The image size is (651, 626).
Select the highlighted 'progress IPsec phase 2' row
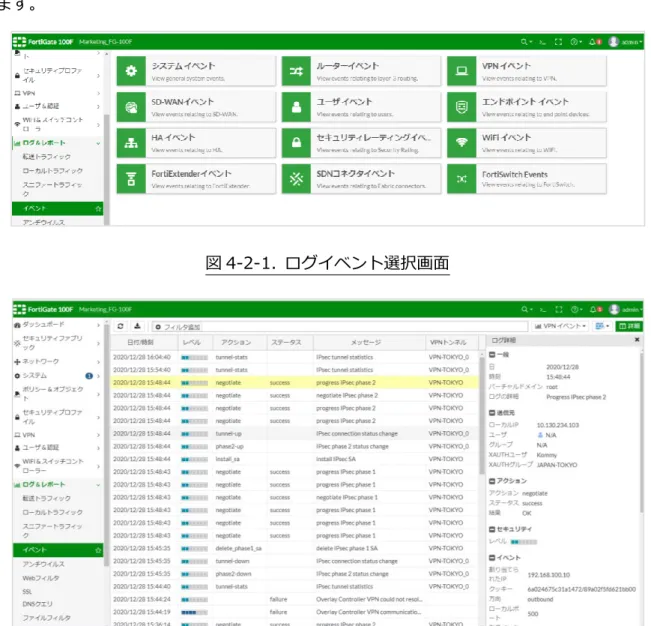tap(294, 383)
